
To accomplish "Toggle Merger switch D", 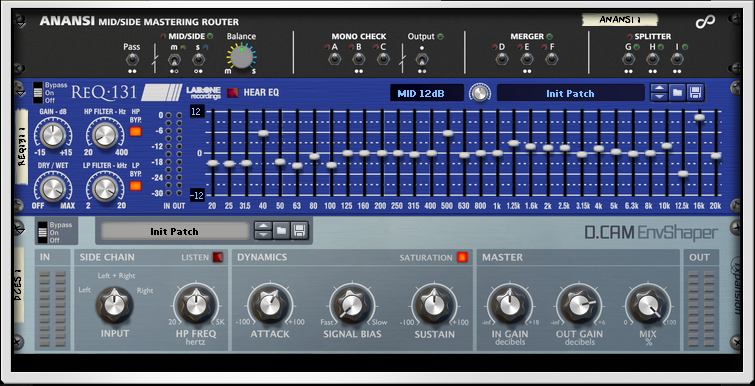I will coord(502,59).
